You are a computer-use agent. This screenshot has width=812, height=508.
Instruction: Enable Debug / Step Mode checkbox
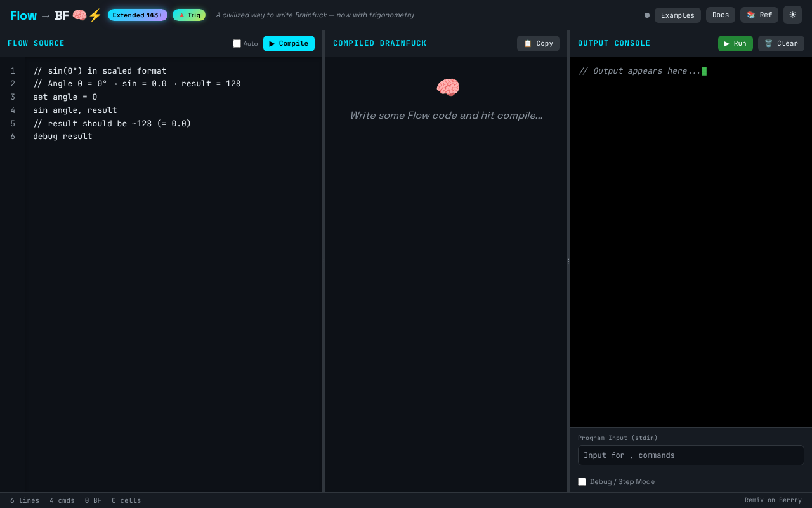pos(582,482)
